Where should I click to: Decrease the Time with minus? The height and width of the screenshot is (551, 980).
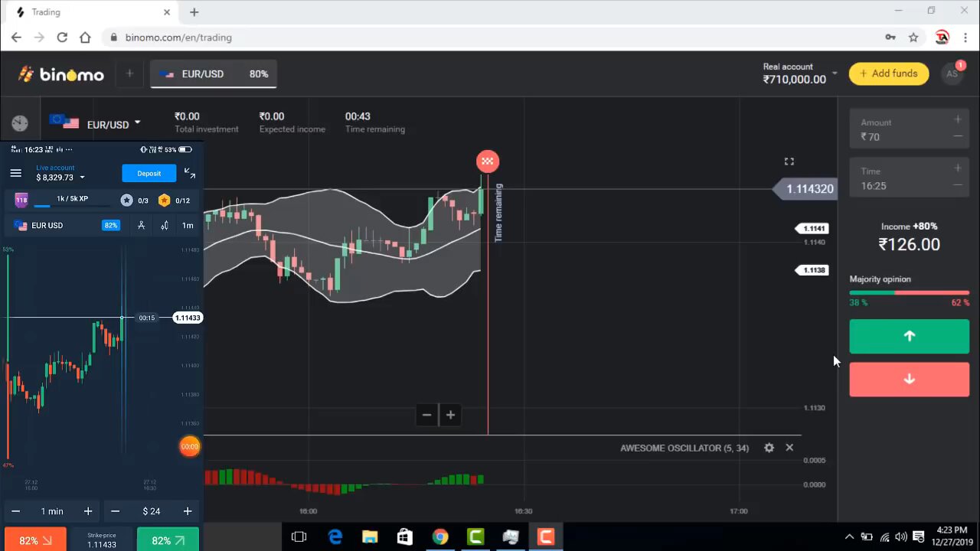958,185
